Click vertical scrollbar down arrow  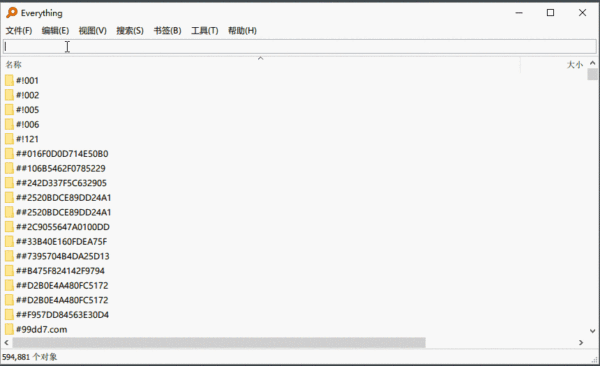[x=592, y=331]
